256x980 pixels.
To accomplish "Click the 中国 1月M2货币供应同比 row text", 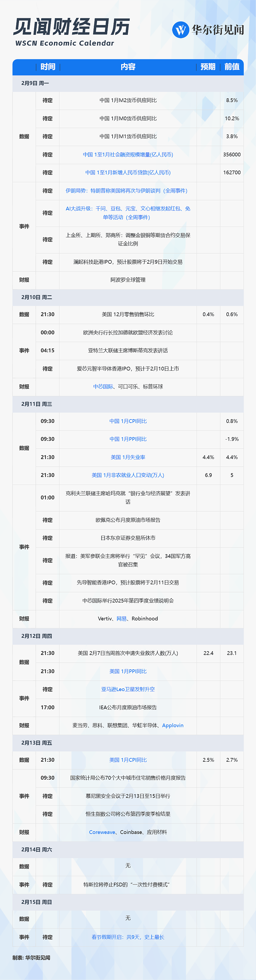I will point(128,100).
